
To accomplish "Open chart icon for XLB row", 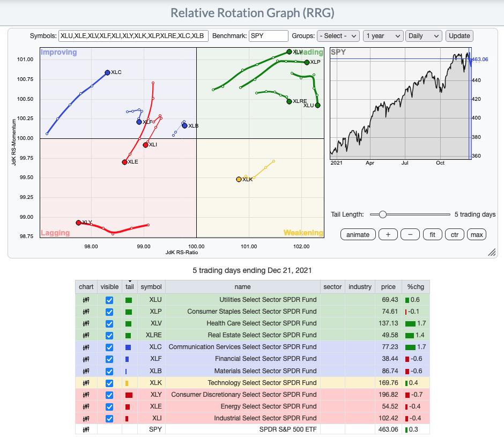I will tap(86, 371).
